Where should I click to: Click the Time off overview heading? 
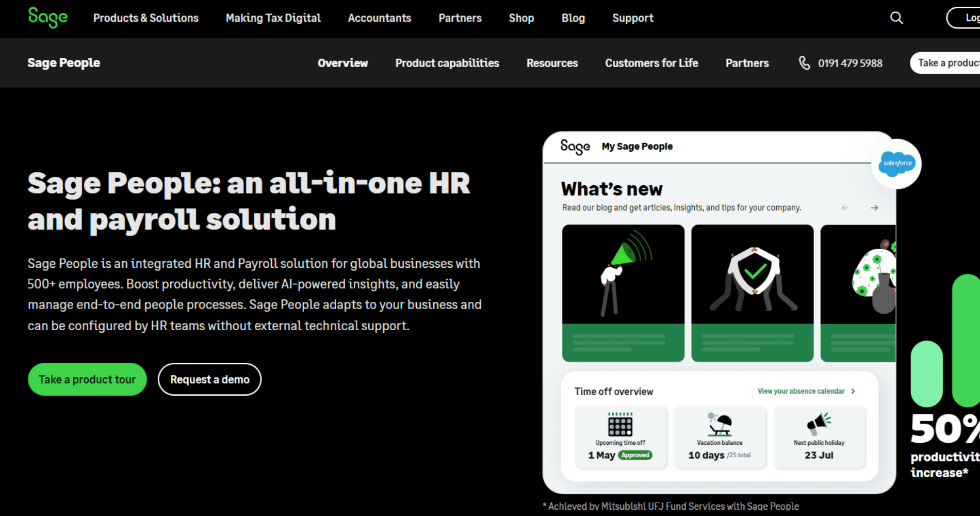click(614, 392)
